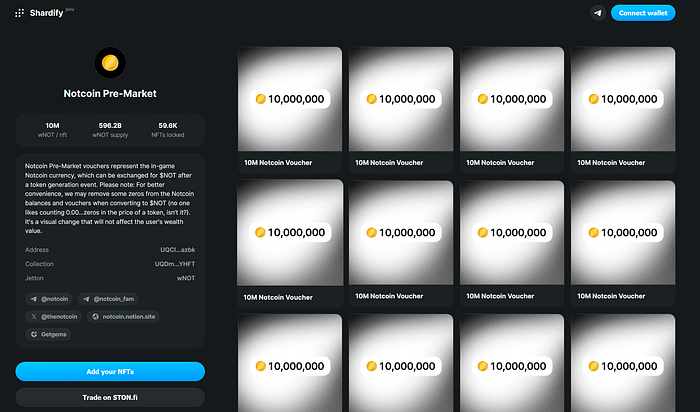
Task: Click the 596.2B wNOT supply stat
Action: [110, 130]
